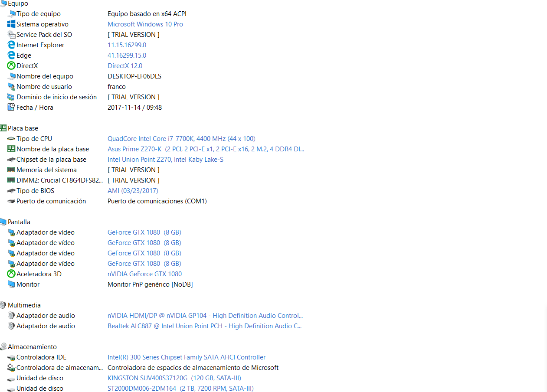Open the KINGSTON SUV400S37120G drive link

pos(174,378)
